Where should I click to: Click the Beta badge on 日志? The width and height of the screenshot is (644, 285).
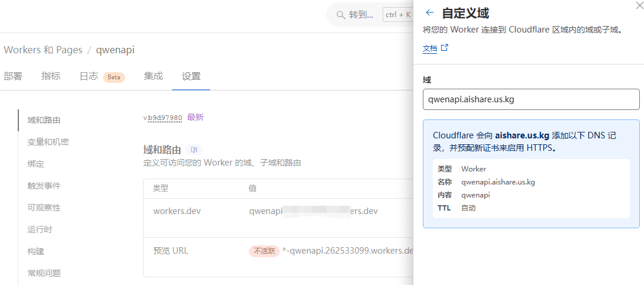tap(114, 77)
